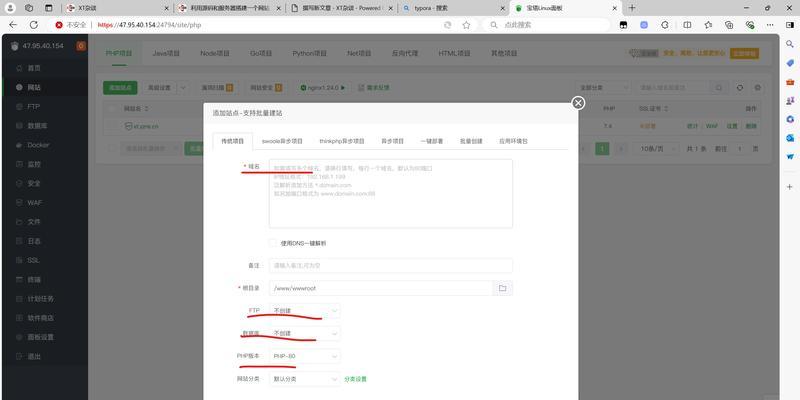Open WAF section in the sidebar
This screenshot has width=800, height=400.
coord(34,202)
